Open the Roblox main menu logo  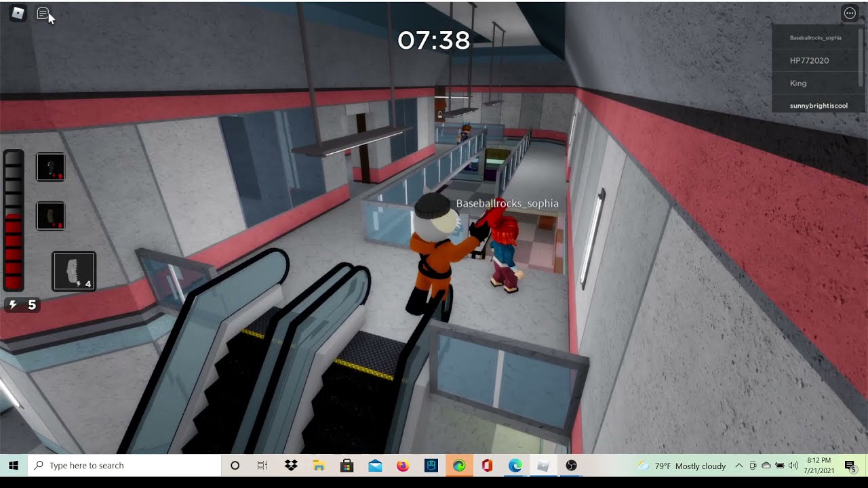18,13
